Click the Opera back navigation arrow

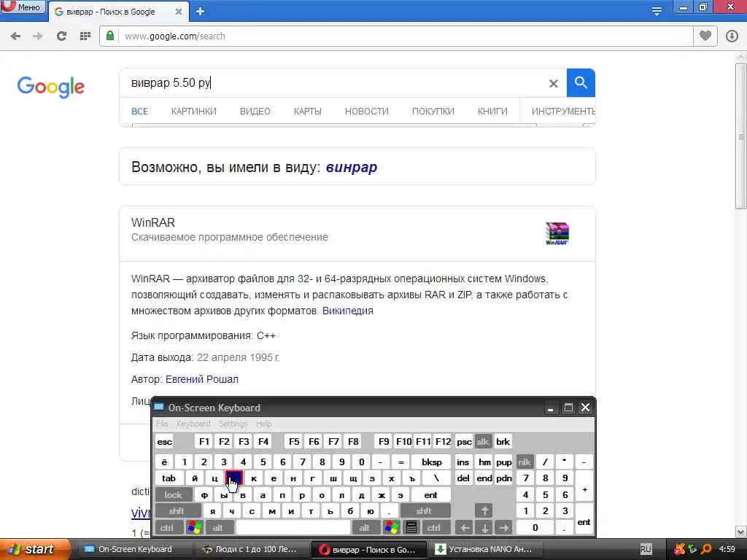(15, 36)
